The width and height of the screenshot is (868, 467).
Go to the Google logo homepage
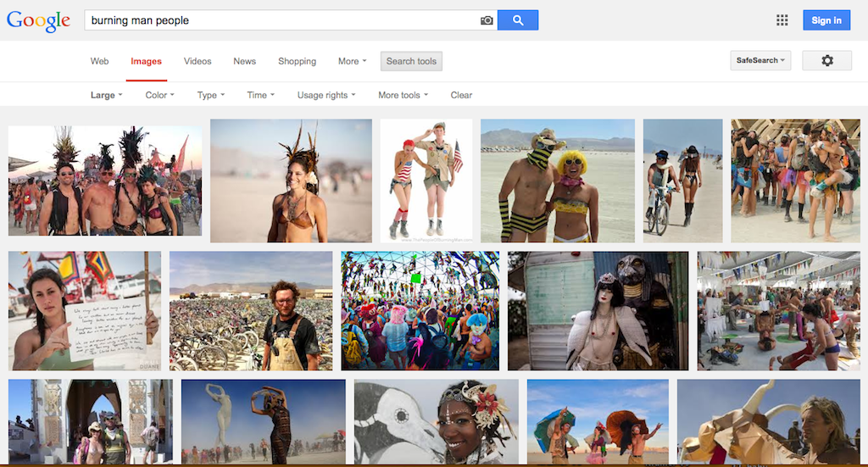click(38, 20)
